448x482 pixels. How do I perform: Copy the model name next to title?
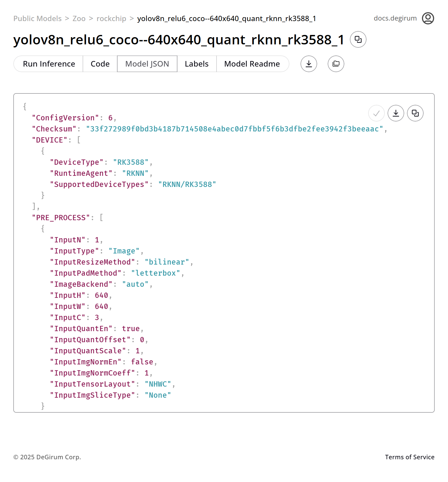(358, 39)
